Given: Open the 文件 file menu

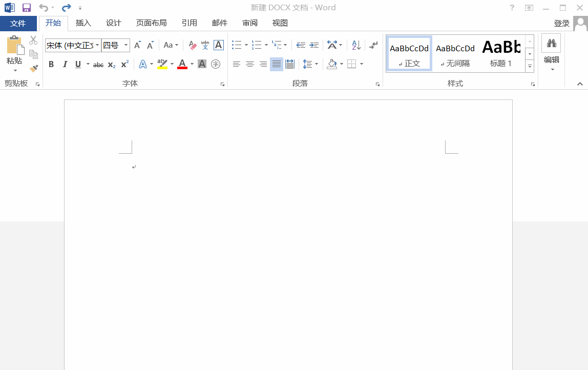Looking at the screenshot, I should (x=18, y=23).
